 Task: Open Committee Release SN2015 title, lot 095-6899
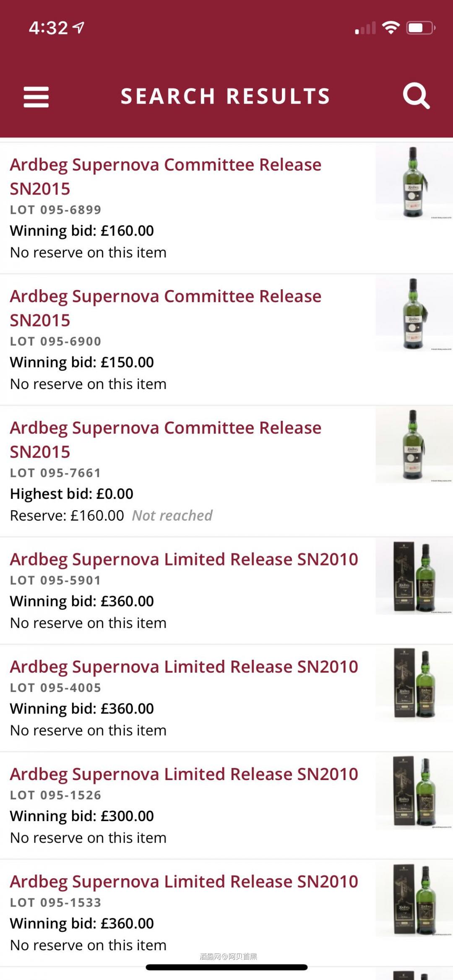pyautogui.click(x=166, y=176)
